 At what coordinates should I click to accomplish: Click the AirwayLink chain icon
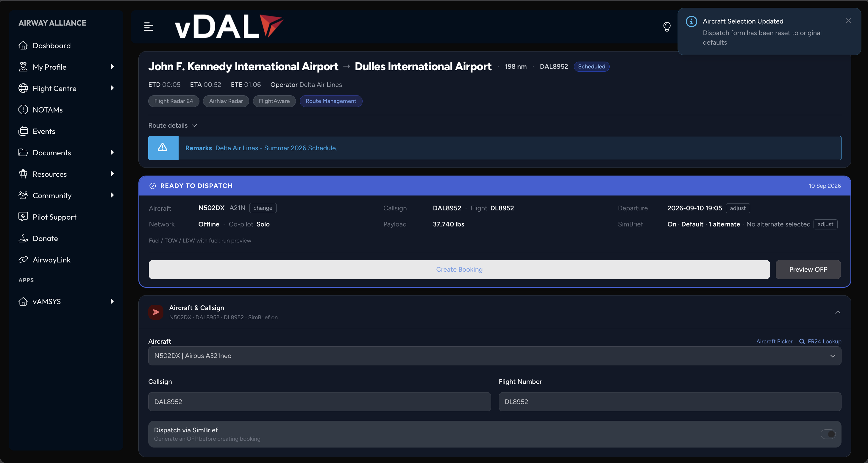(23, 259)
